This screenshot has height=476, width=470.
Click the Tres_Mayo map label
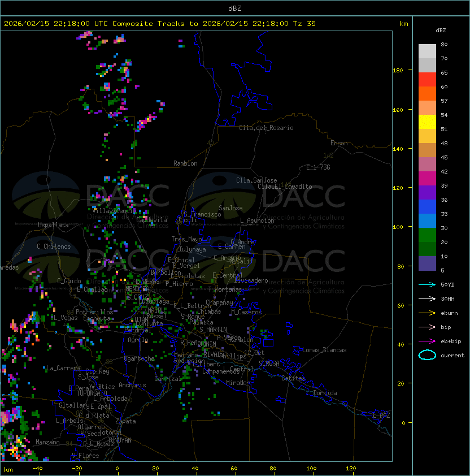tap(186, 239)
